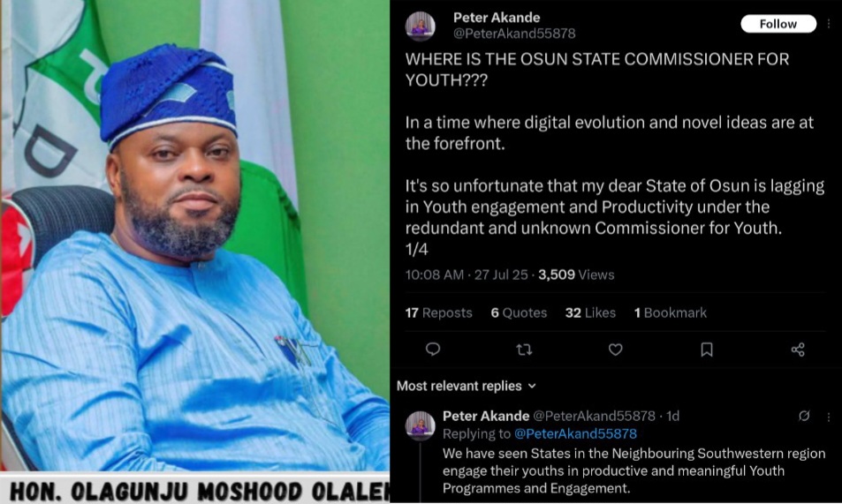Open the three-dot menu on the reply

pos(829,417)
